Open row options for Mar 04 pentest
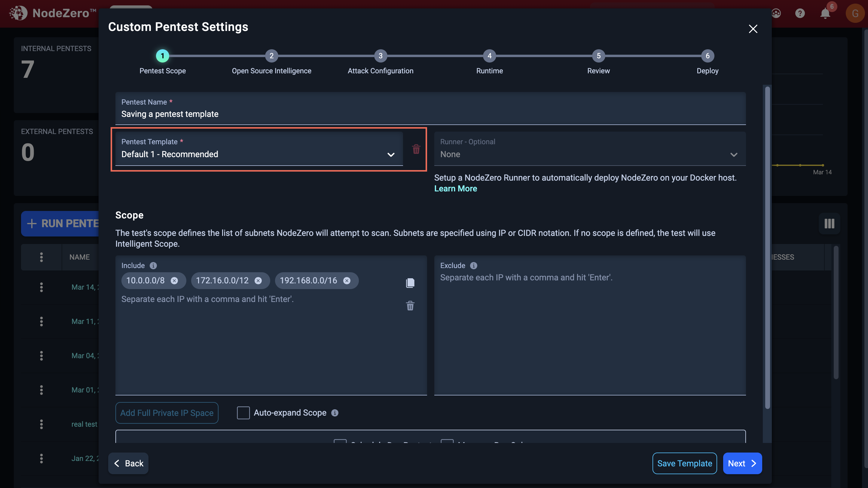 tap(41, 356)
